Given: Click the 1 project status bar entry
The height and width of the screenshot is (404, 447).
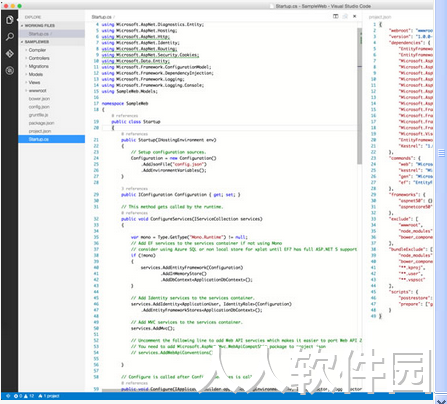Looking at the screenshot, I should coord(49,396).
